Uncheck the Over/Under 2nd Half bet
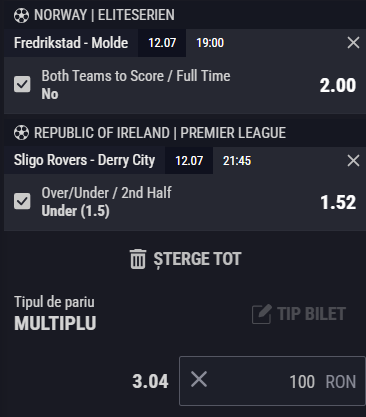366x417 pixels. (22, 201)
